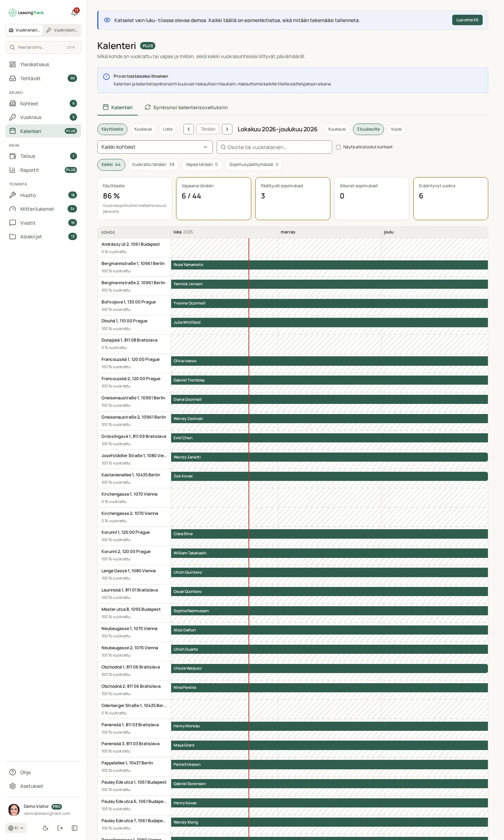
Task: Open the notifications bell icon
Action: pyautogui.click(x=75, y=13)
